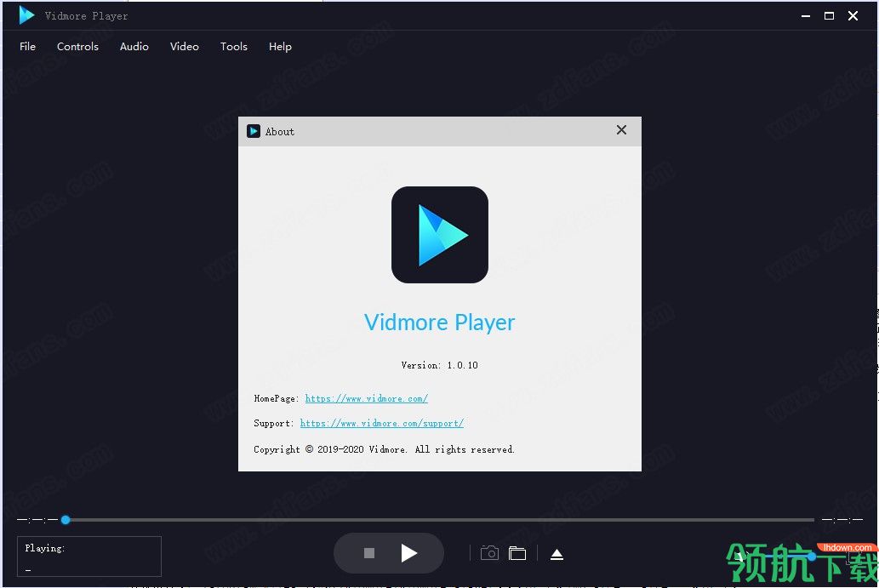This screenshot has width=879, height=588.
Task: Click the 'Vidmore Player' heading in About
Action: [x=439, y=323]
